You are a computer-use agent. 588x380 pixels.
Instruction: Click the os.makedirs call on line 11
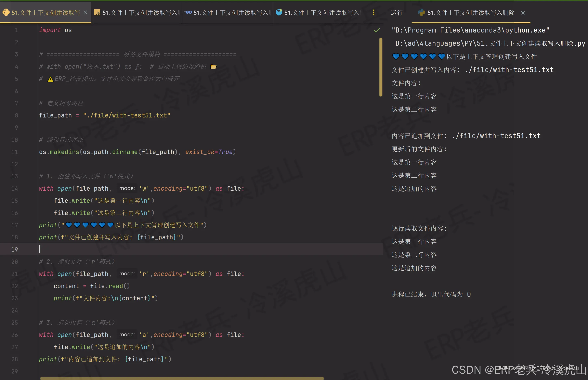[x=137, y=152]
